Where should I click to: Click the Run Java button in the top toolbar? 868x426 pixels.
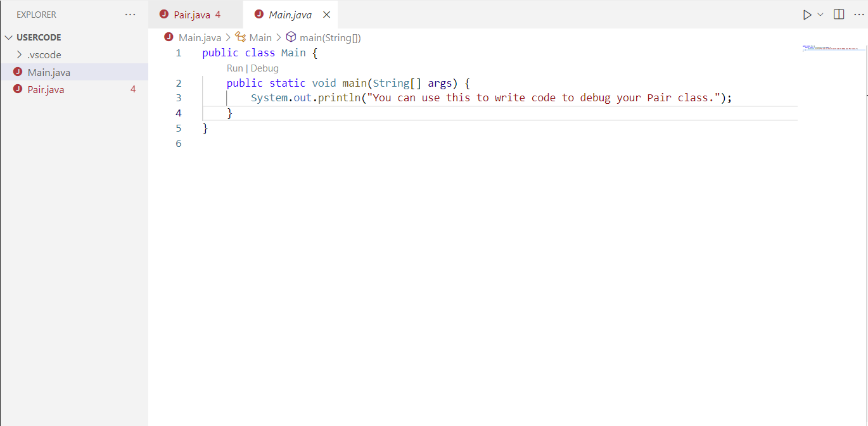pos(807,14)
